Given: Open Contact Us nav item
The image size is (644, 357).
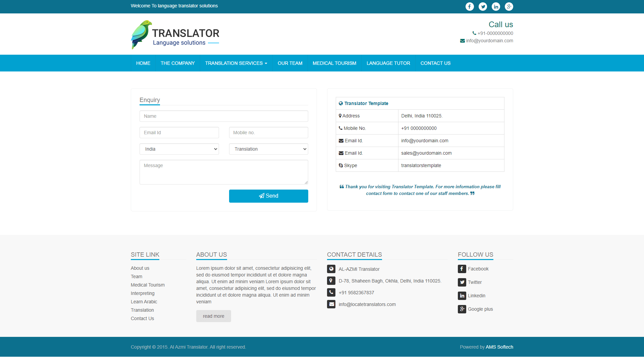Looking at the screenshot, I should coord(435,63).
